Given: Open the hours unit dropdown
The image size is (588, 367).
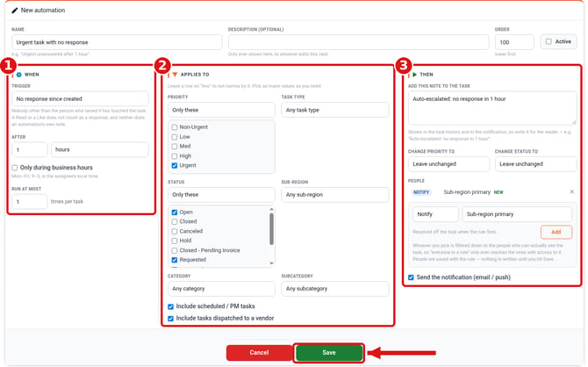Looking at the screenshot, I should (x=100, y=150).
